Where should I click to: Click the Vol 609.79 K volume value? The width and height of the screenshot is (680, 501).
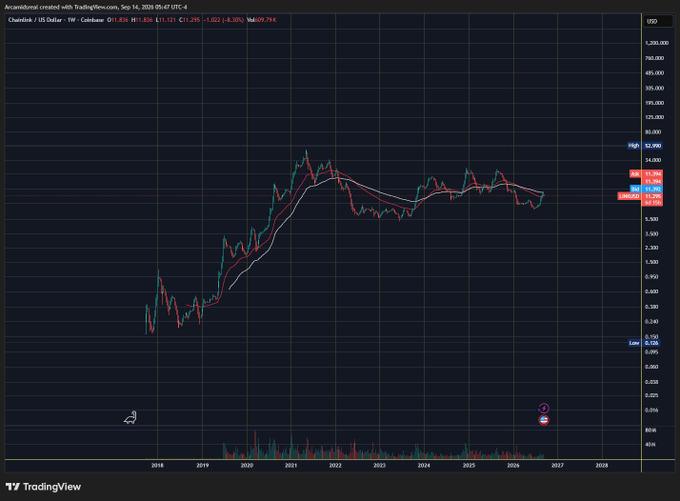[x=262, y=20]
